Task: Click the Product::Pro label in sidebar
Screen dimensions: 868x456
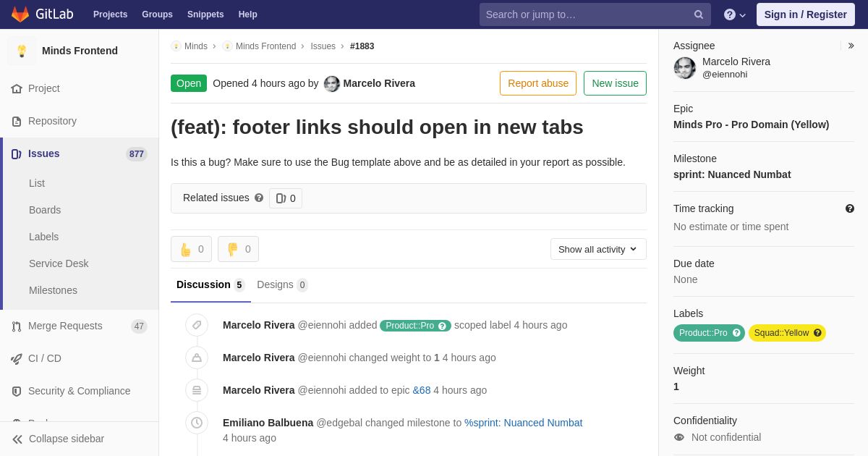Action: pyautogui.click(x=709, y=333)
